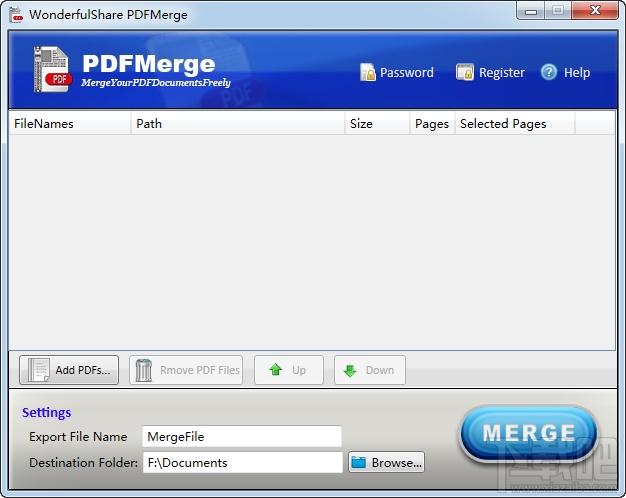The image size is (626, 498).
Task: Click the title bar application icon
Action: pos(16,15)
